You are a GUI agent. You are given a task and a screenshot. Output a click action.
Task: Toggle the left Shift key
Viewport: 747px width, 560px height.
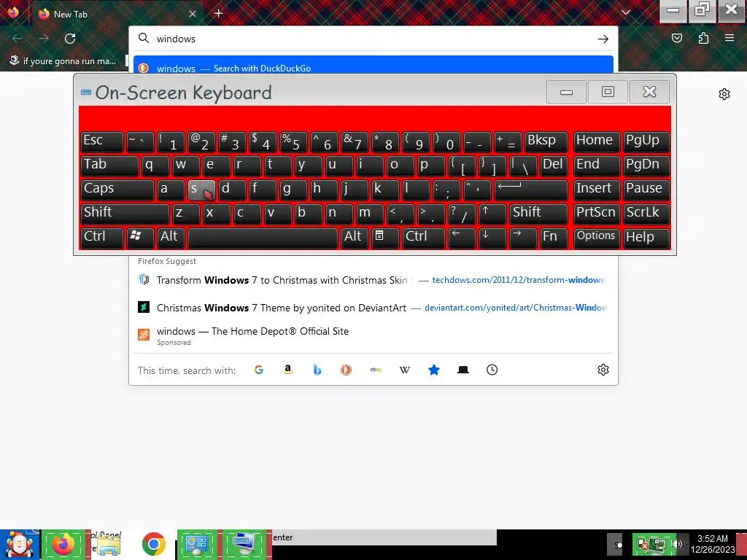(x=125, y=214)
